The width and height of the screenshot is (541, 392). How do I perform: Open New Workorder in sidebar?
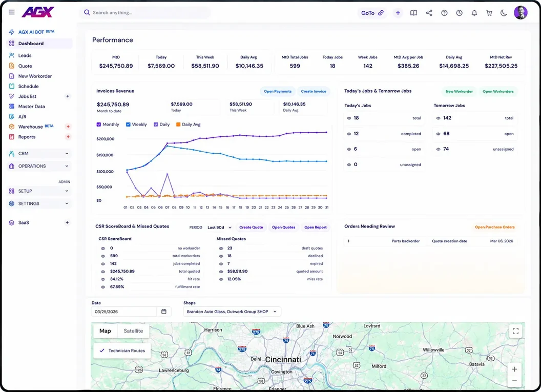(x=35, y=76)
